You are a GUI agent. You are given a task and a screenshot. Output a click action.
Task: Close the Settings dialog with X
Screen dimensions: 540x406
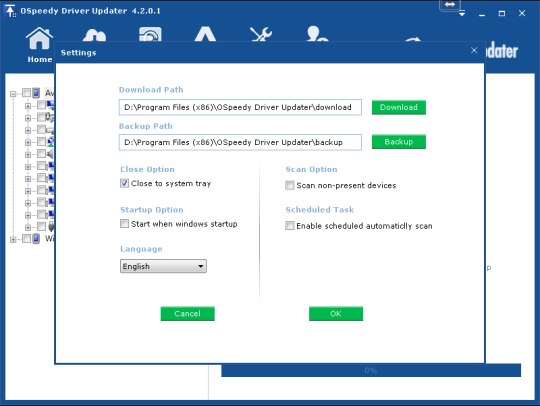click(x=474, y=50)
